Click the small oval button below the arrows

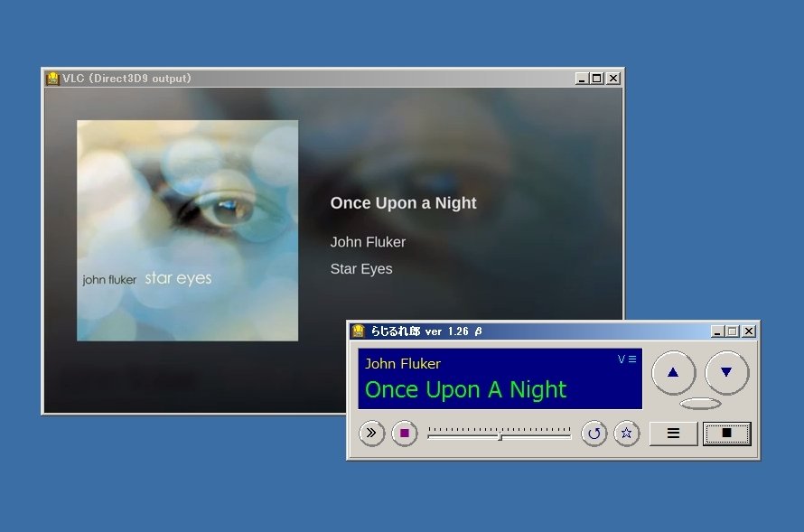click(x=700, y=404)
